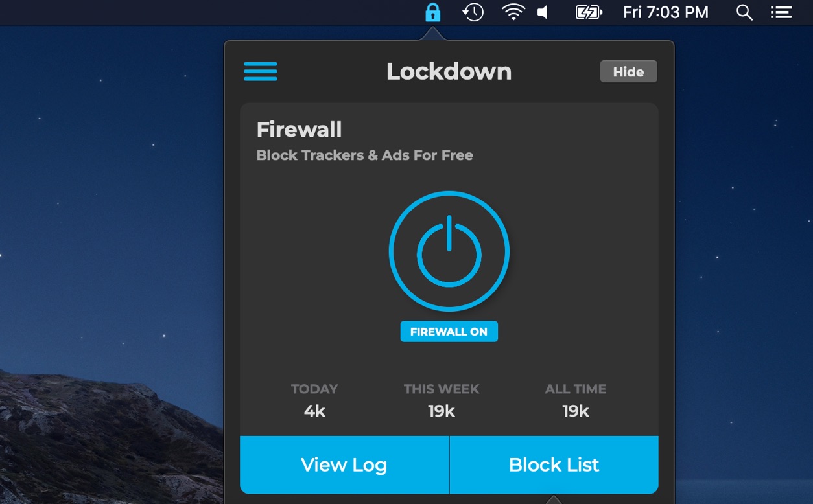
Task: Click Block Trackers & Ads For Free subtitle
Action: tap(365, 155)
